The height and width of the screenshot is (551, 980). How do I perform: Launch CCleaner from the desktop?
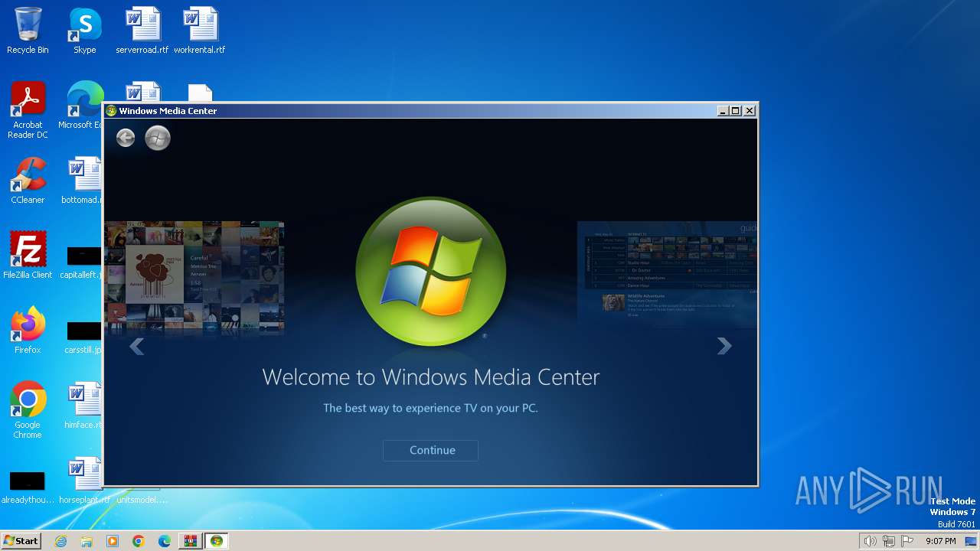[x=28, y=181]
